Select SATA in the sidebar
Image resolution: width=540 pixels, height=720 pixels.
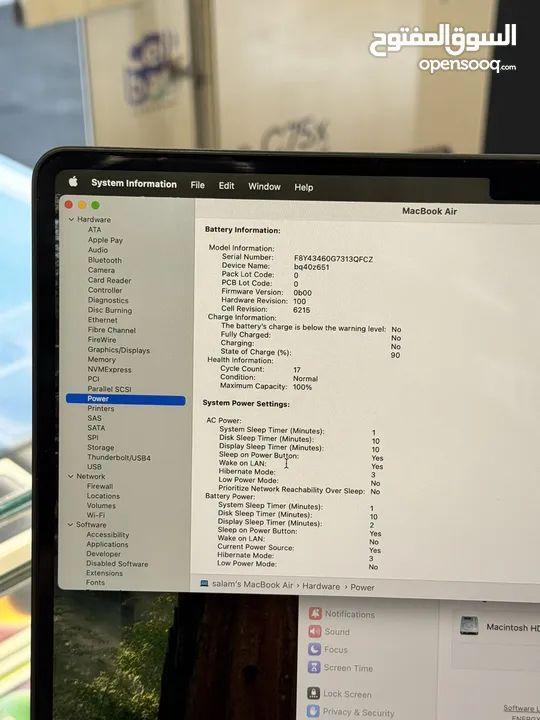click(x=96, y=428)
